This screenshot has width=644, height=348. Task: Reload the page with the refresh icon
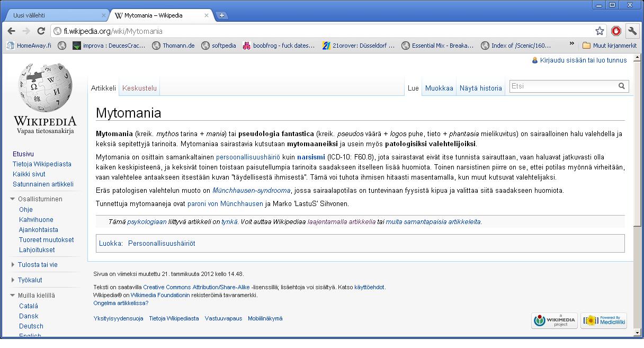pos(41,31)
